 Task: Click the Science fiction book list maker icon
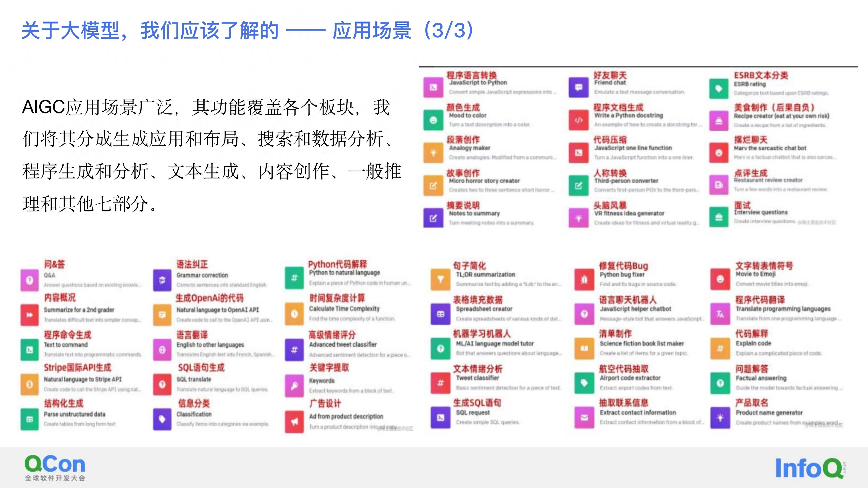click(584, 349)
